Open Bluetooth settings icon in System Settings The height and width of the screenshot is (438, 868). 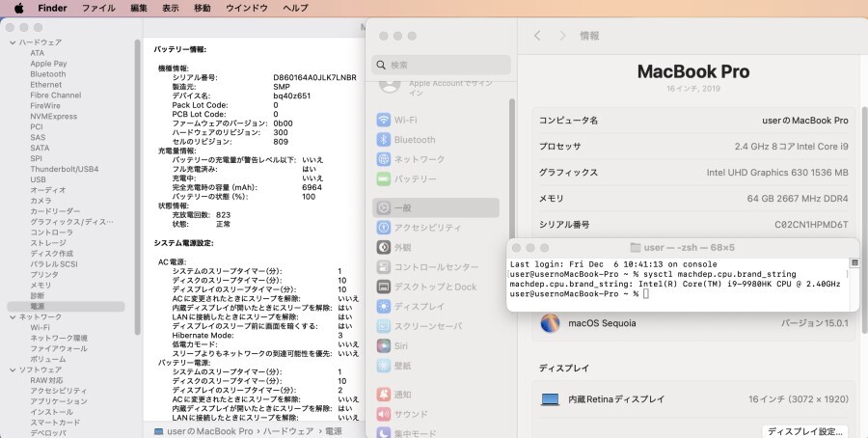[x=384, y=140]
